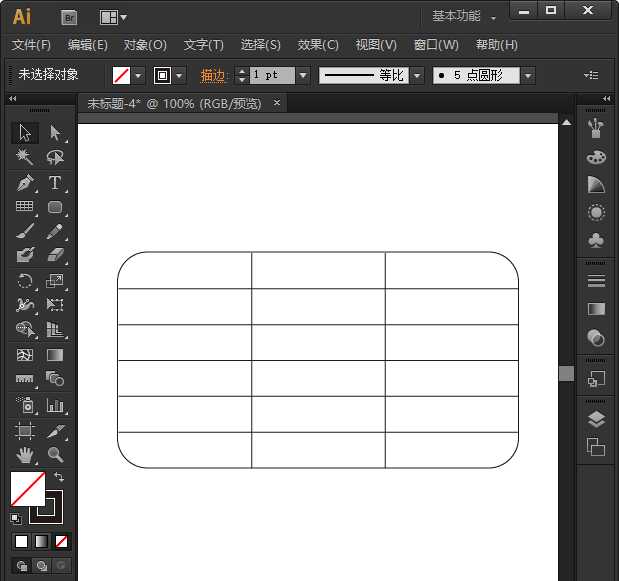Set paint mode to Gradient
This screenshot has height=581, width=619.
(x=41, y=541)
